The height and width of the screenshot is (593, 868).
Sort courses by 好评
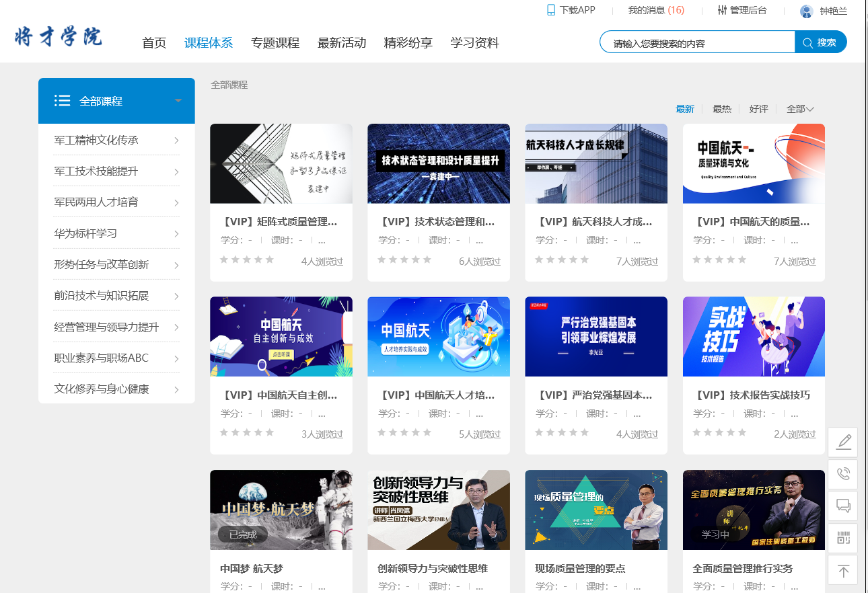pyautogui.click(x=759, y=109)
